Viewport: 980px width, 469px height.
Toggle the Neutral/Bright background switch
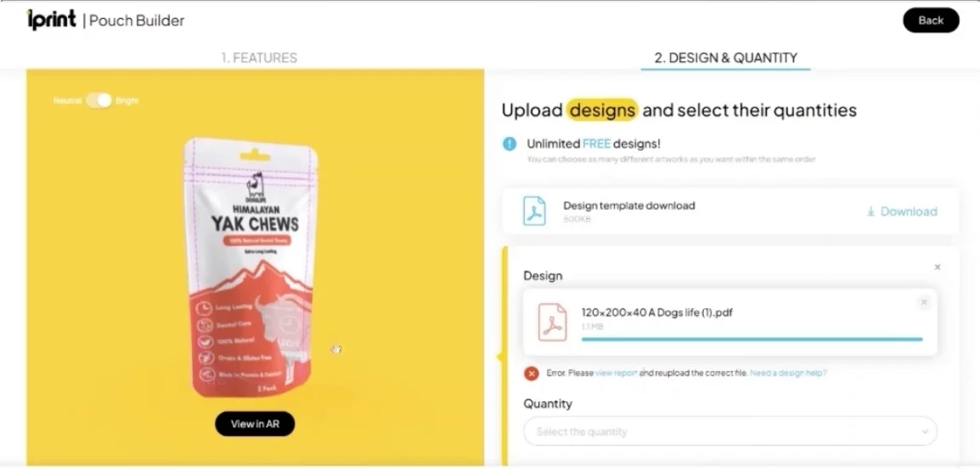coord(99,100)
